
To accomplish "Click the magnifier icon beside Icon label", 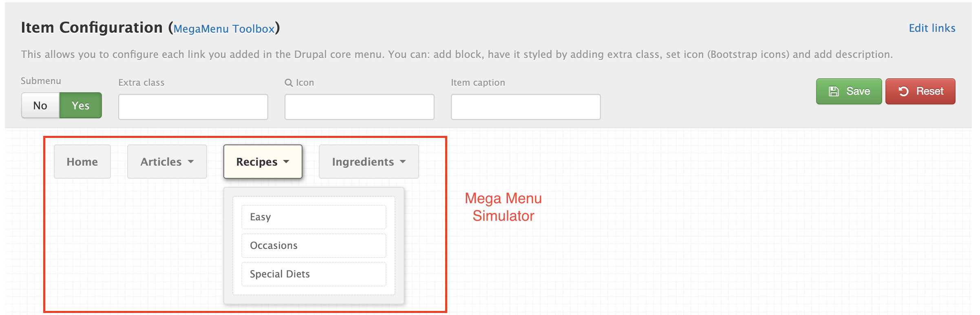I will pos(289,83).
